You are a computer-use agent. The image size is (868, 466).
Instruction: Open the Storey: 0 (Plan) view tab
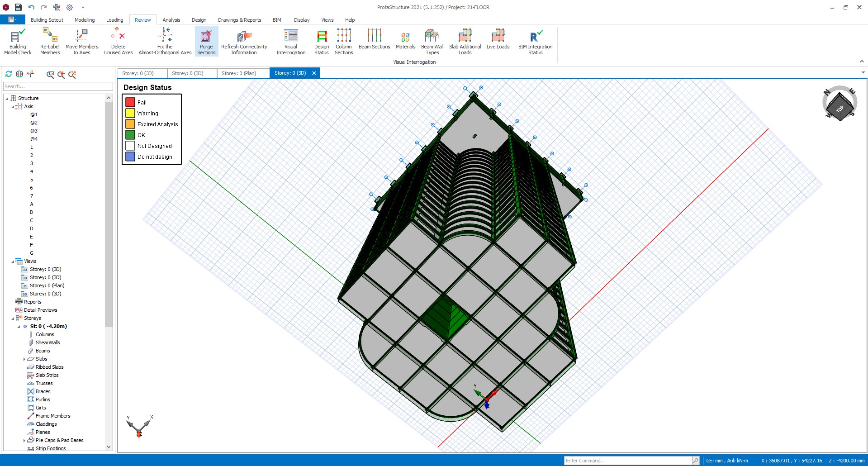pos(239,73)
